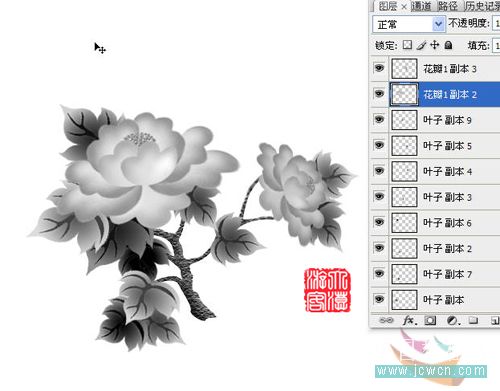500x391 pixels.
Task: Create new fill or adjustment layer
Action: (x=453, y=321)
